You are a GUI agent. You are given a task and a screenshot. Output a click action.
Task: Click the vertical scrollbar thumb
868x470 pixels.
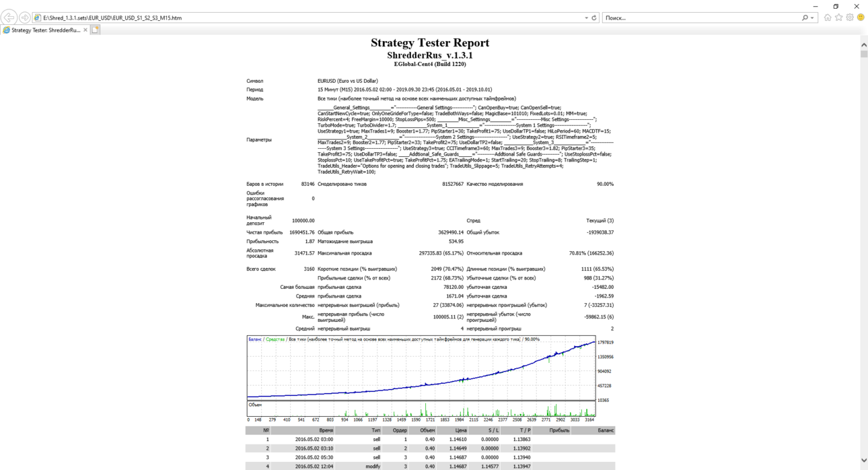point(863,55)
